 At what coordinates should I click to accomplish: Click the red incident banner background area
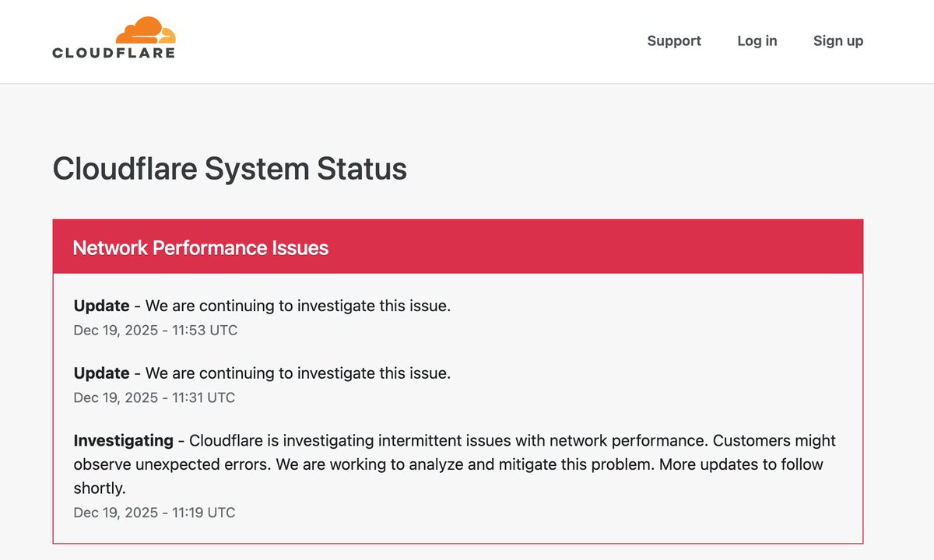point(458,247)
